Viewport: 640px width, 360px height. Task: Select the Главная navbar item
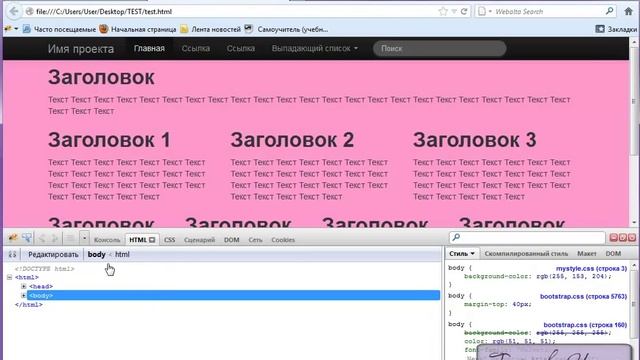pyautogui.click(x=149, y=48)
